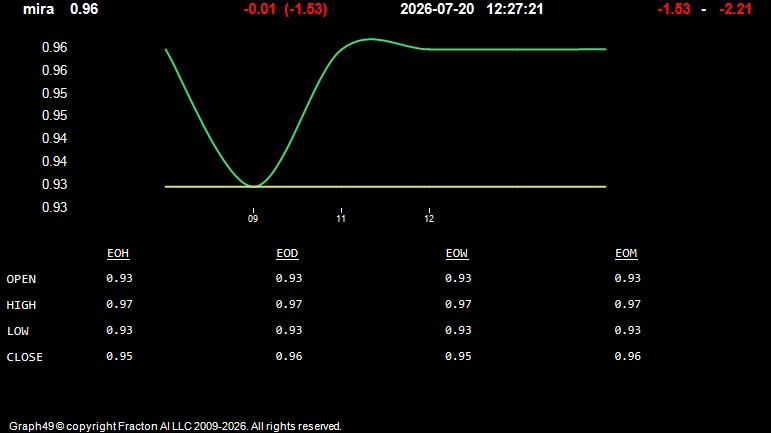The height and width of the screenshot is (433, 771).
Task: Click the EOD column header
Action: pos(287,253)
